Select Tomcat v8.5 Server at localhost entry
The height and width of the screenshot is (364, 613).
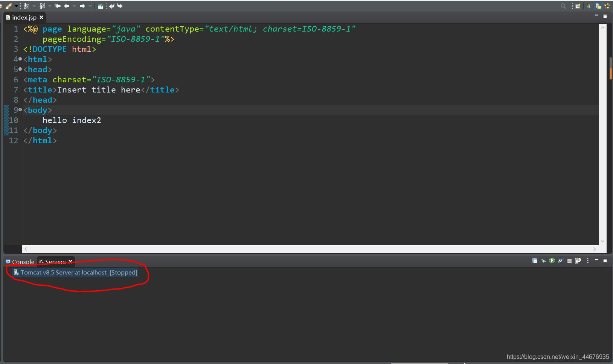pos(75,272)
